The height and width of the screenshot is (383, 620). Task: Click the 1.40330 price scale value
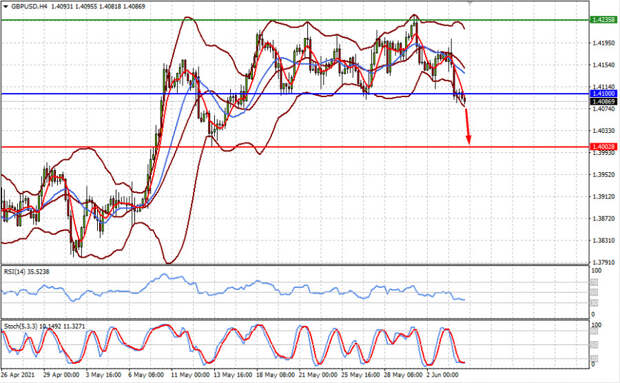coord(604,130)
